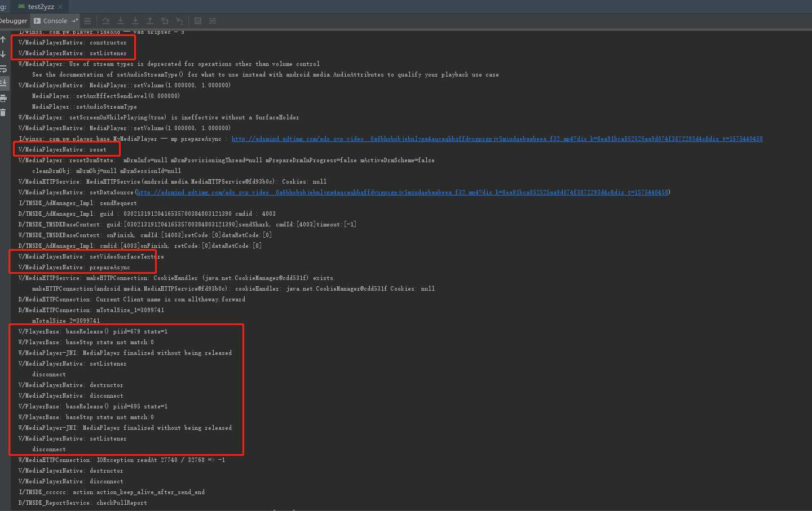Close the test2yzz session tab
This screenshot has height=511, width=812.
click(x=60, y=7)
